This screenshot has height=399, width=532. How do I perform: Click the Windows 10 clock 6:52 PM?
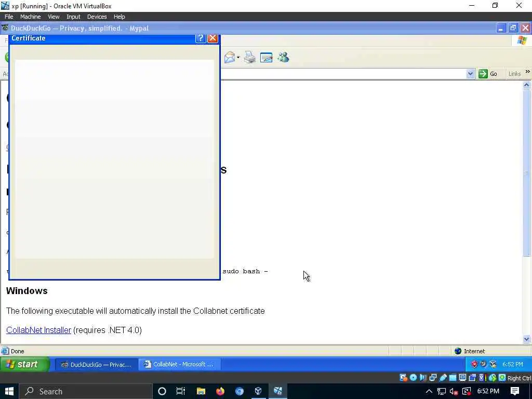click(x=488, y=391)
